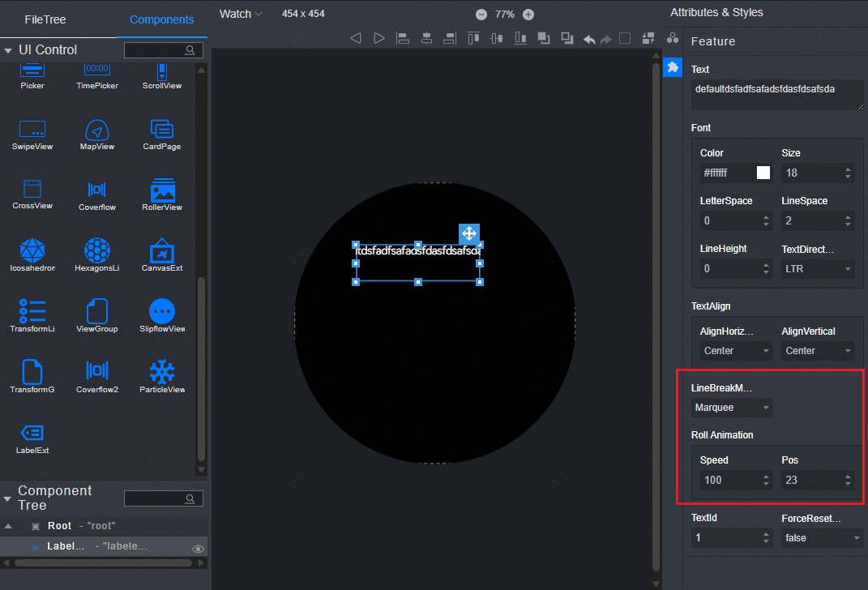Collapse the UI Control section
This screenshot has width=868, height=590.
tap(8, 50)
